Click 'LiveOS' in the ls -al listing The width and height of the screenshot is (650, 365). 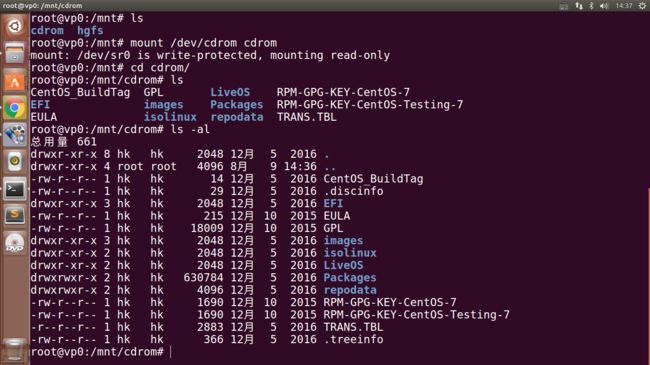tap(343, 265)
